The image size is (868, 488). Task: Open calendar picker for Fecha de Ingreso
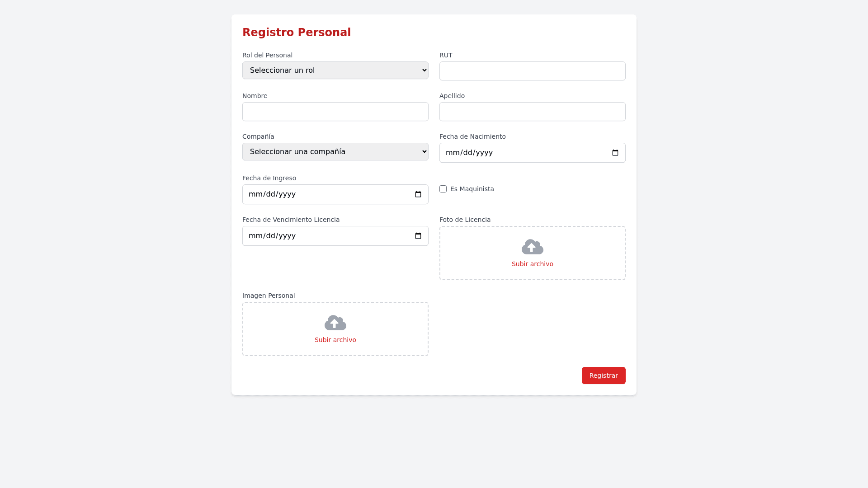coord(418,194)
